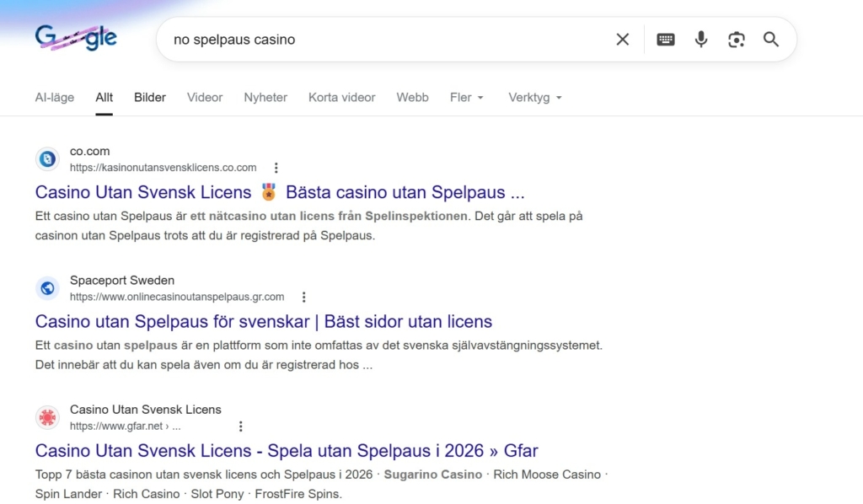Open the Gfar "Spela utan Spelpaus" result
The height and width of the screenshot is (504, 863).
(x=287, y=450)
